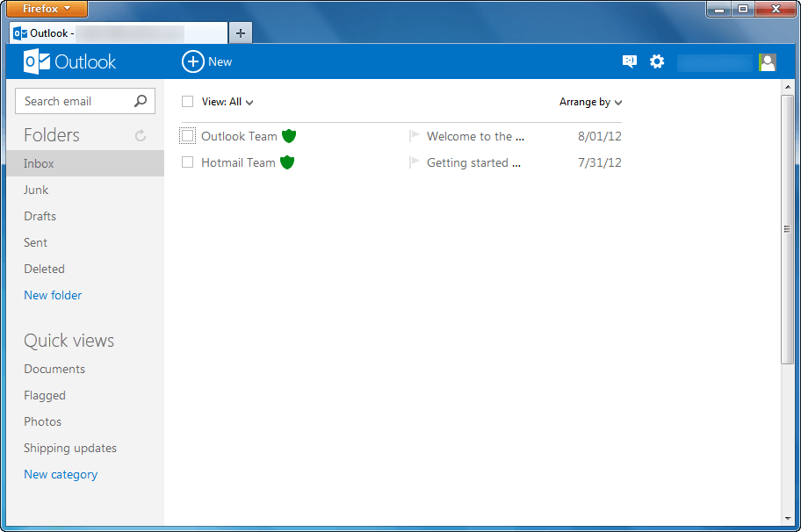Click the profile avatar picture

coord(767,61)
